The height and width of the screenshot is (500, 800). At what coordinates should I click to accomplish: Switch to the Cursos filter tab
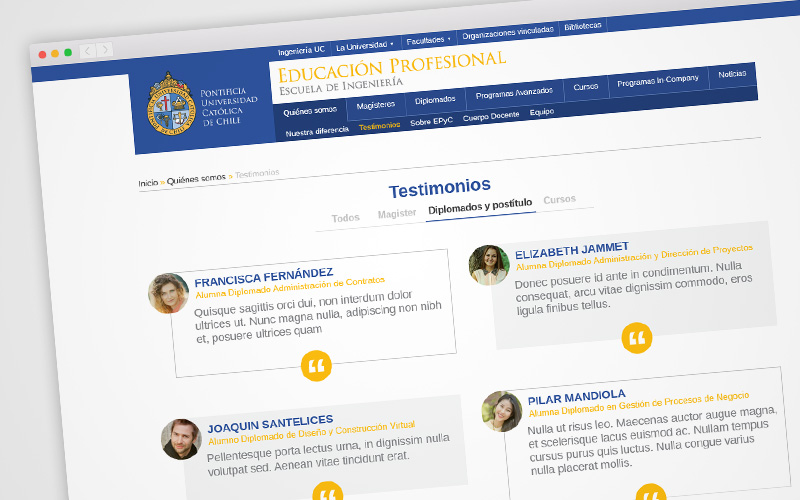pos(559,199)
